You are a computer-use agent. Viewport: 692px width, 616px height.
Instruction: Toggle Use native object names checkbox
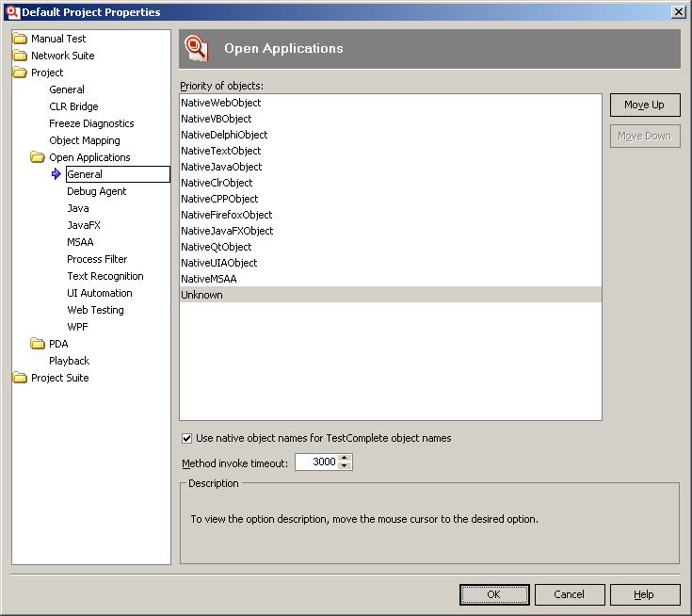tap(186, 438)
